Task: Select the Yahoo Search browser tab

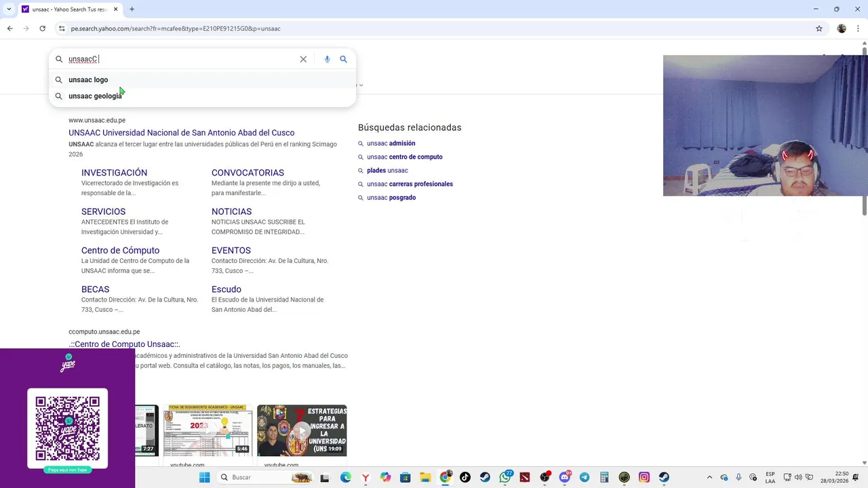Action: point(70,9)
